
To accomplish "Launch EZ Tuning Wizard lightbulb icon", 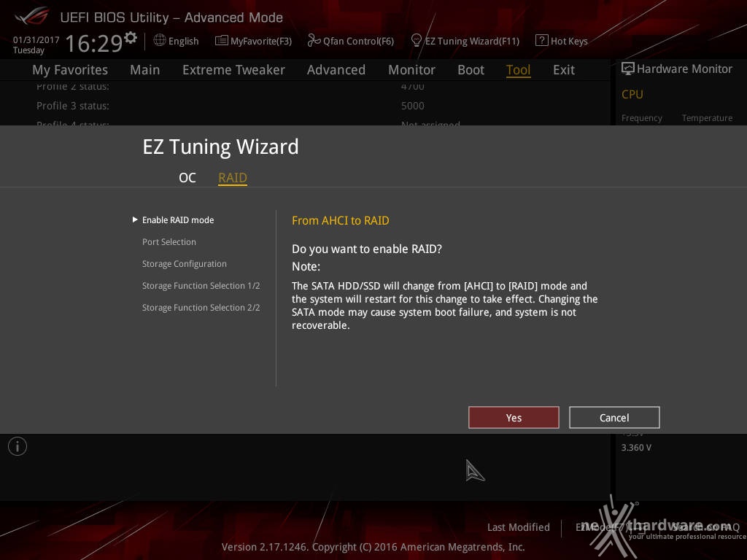I will pyautogui.click(x=416, y=41).
